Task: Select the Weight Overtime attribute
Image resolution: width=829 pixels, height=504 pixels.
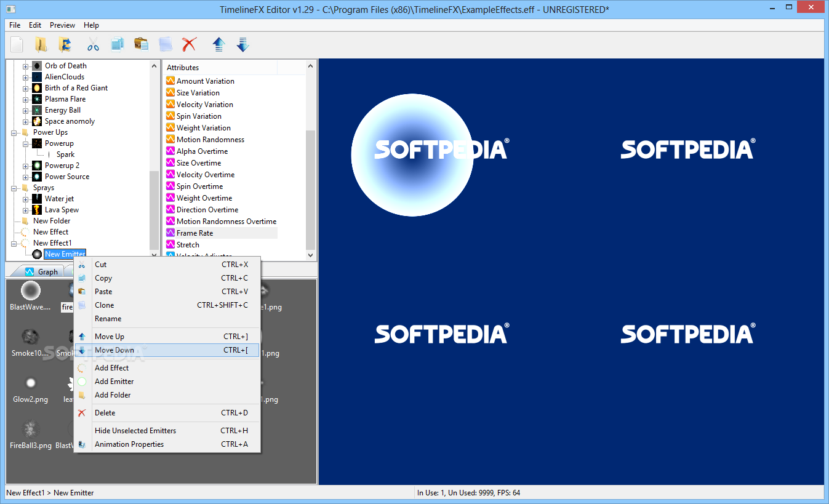Action: (204, 198)
